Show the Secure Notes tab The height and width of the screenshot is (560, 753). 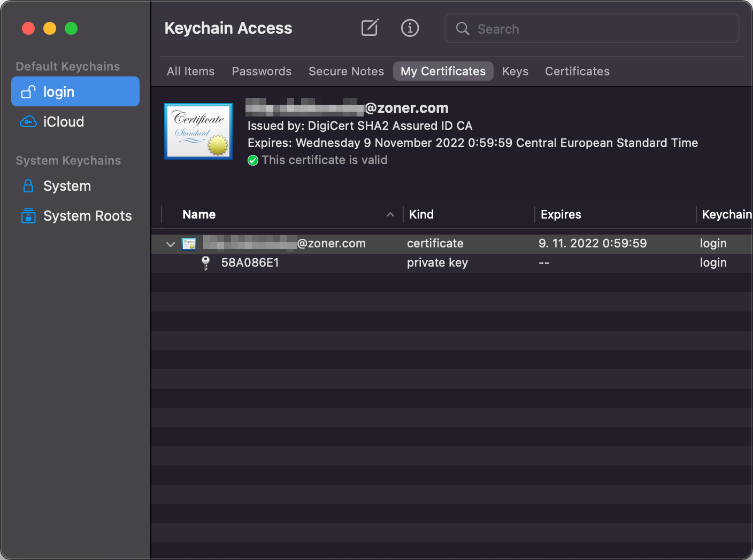pyautogui.click(x=346, y=71)
